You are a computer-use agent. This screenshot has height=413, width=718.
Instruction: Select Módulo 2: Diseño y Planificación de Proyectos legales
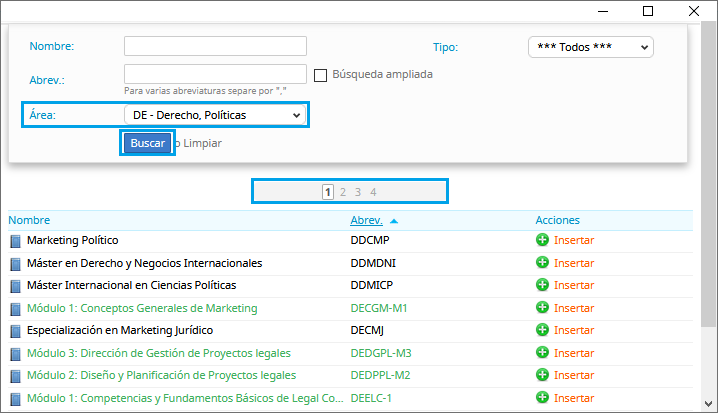pyautogui.click(x=162, y=375)
